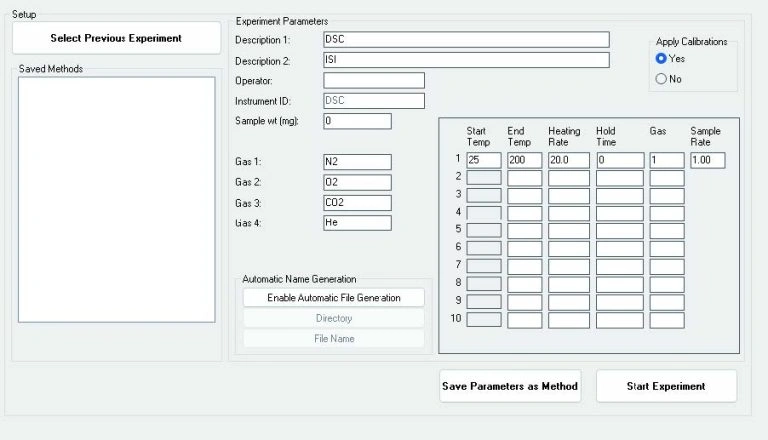This screenshot has width=768, height=440.
Task: Focus the Operator input field
Action: click(374, 80)
